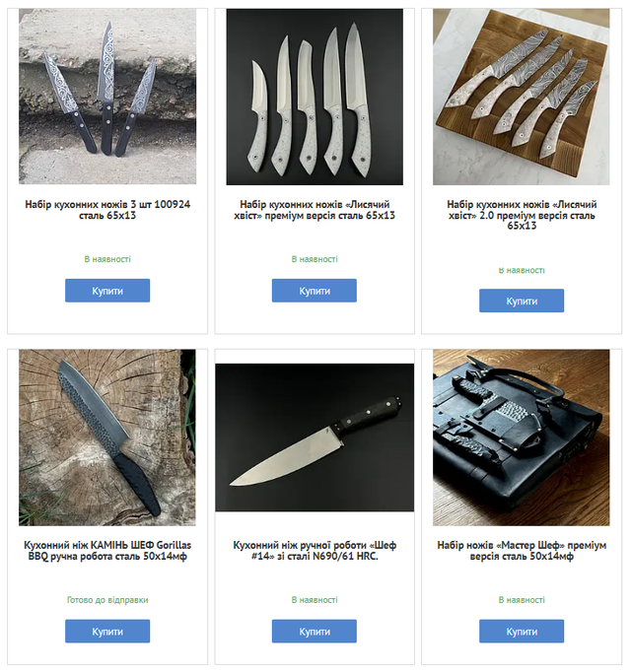Open «Лисячий хвіст» преміум версія title link
The image size is (631, 672).
pyautogui.click(x=315, y=210)
